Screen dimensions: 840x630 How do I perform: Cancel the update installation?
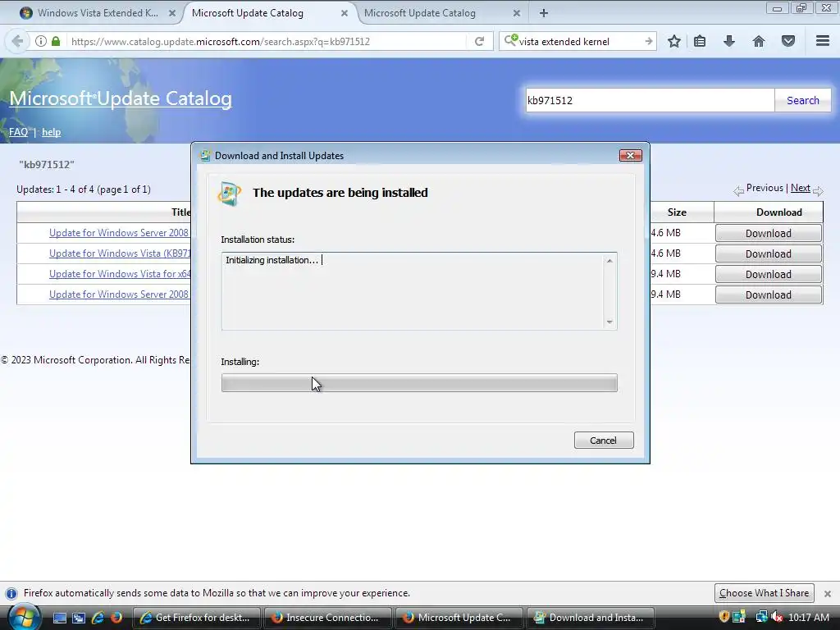click(604, 441)
